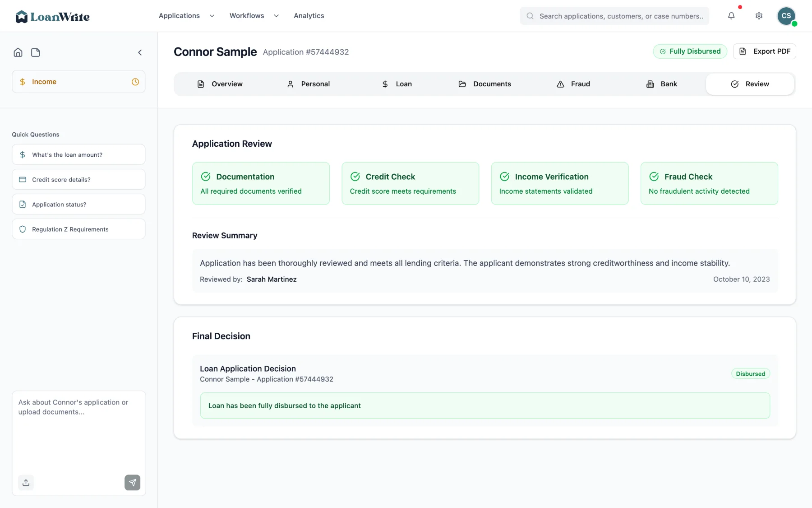Click the clock icon in Income row
Screen dimensions: 812x508
(135, 82)
